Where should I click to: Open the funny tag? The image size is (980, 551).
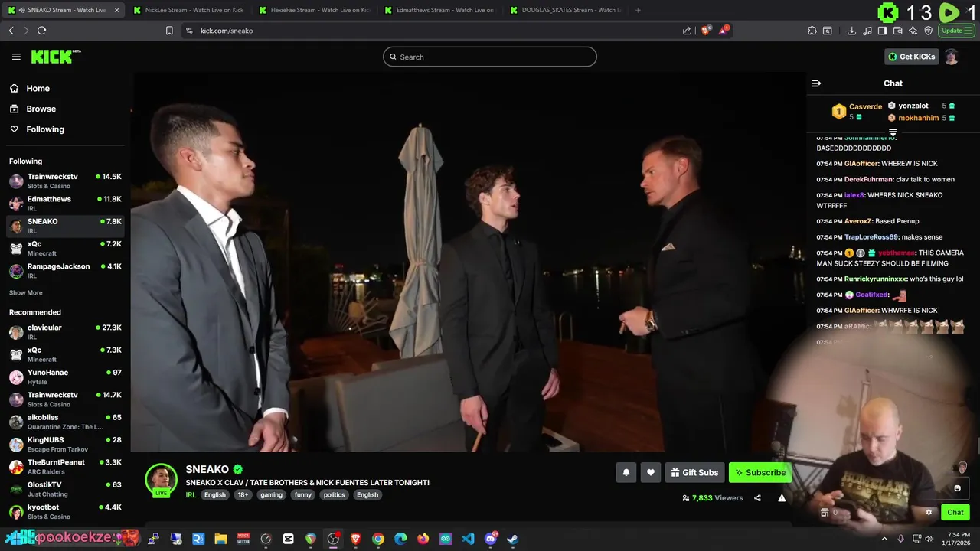click(x=303, y=495)
